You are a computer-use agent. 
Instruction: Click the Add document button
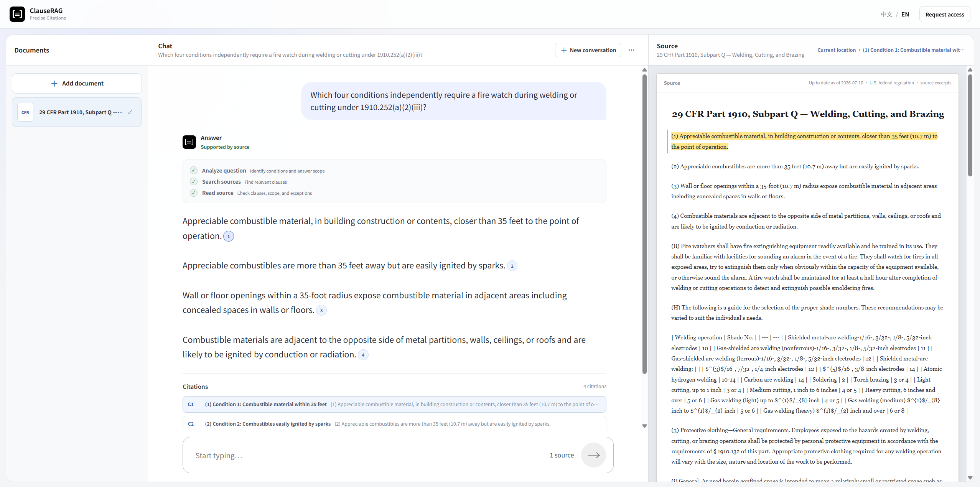point(77,83)
